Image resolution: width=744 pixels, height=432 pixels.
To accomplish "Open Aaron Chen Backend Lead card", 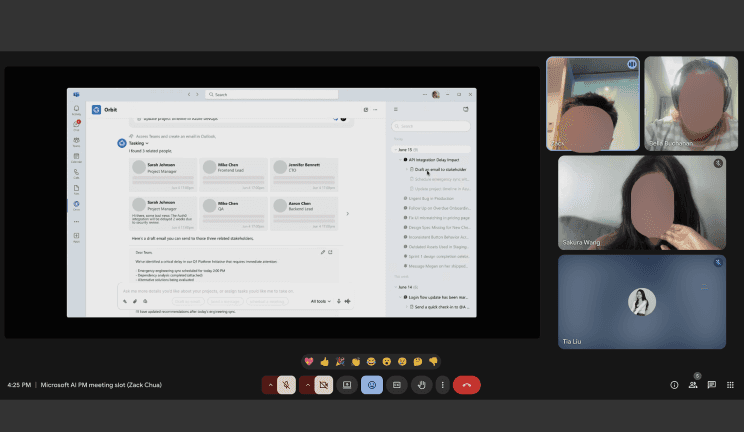I will pyautogui.click(x=304, y=214).
